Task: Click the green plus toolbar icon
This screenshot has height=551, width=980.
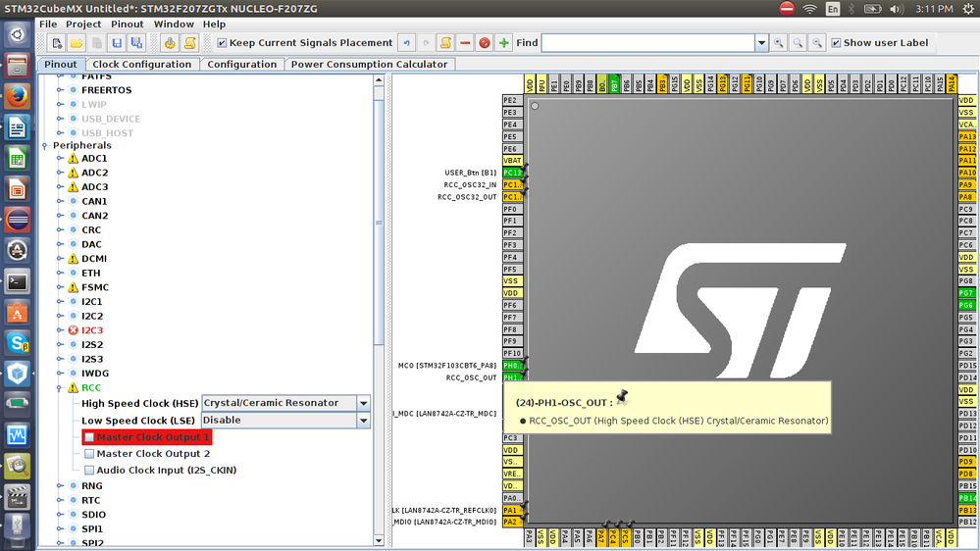Action: tap(504, 43)
